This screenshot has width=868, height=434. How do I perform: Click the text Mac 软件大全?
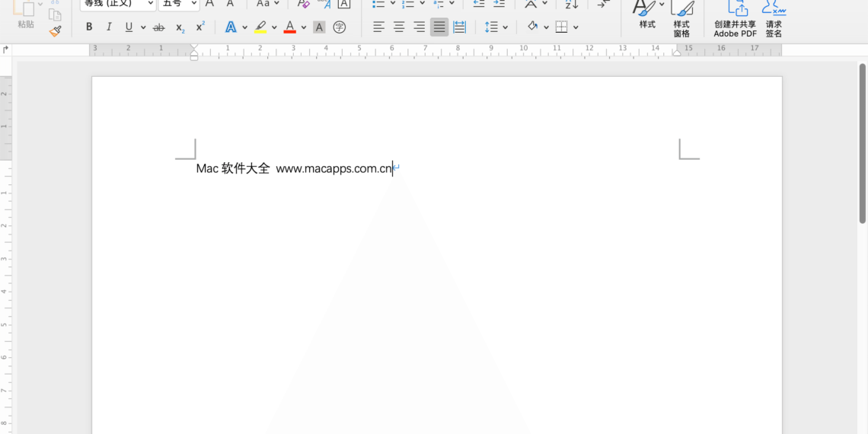click(x=233, y=168)
